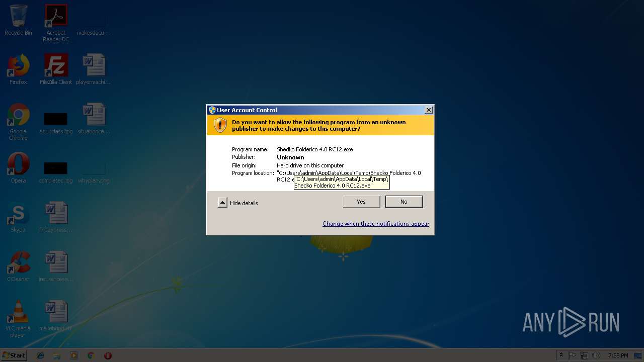Screen dimensions: 644x362
Task: Select the makebring.rtf document
Action: [56, 316]
